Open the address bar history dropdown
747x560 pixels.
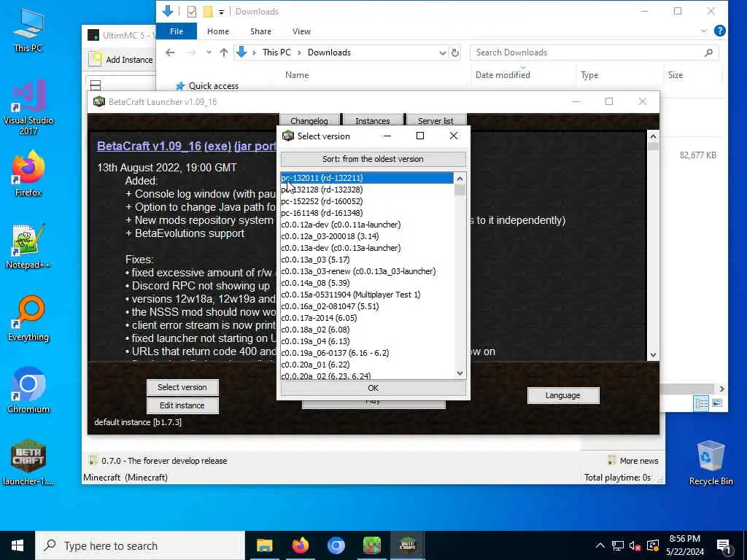[x=443, y=52]
